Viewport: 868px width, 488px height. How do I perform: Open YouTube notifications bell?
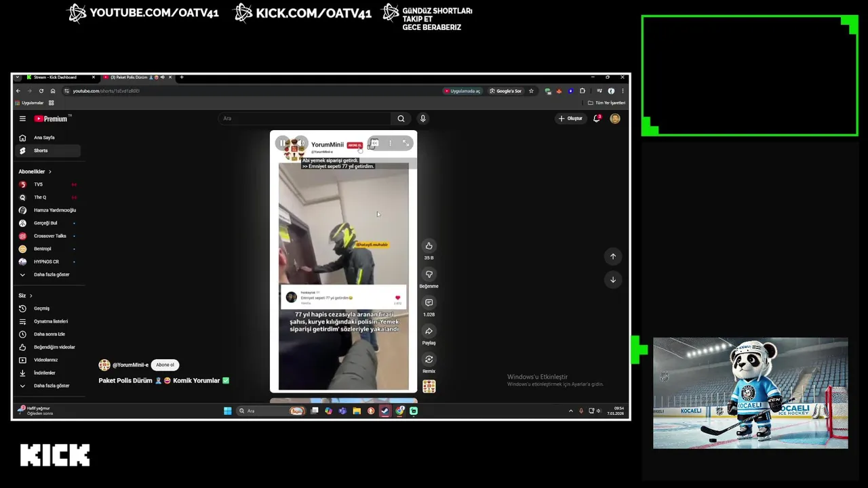point(597,119)
